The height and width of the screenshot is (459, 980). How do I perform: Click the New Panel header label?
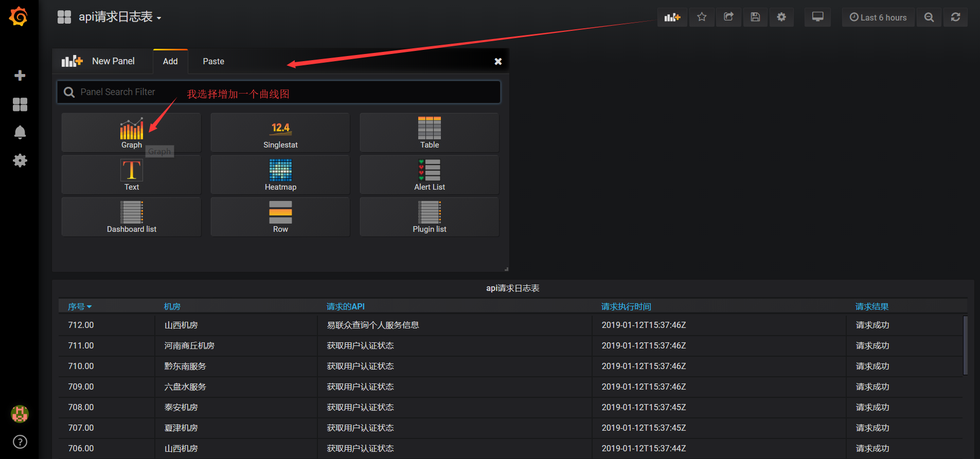click(113, 61)
